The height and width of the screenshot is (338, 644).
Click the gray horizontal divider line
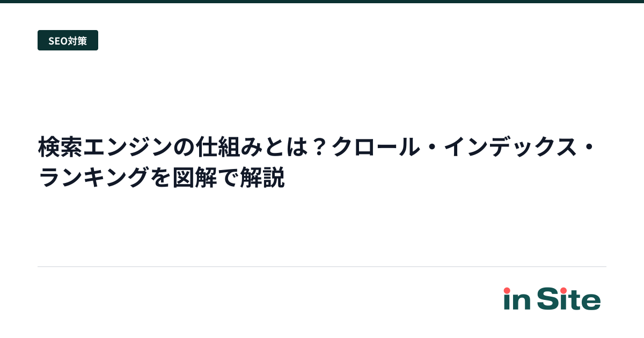pos(322,267)
